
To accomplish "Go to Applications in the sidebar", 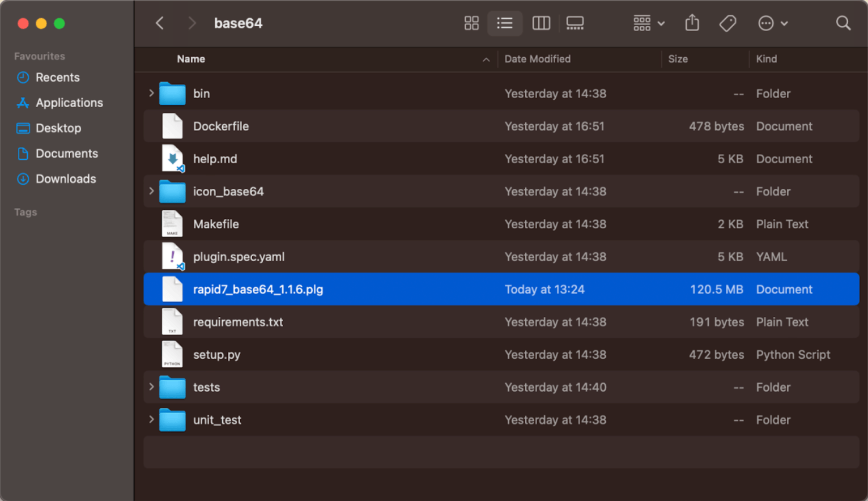I will [x=69, y=103].
